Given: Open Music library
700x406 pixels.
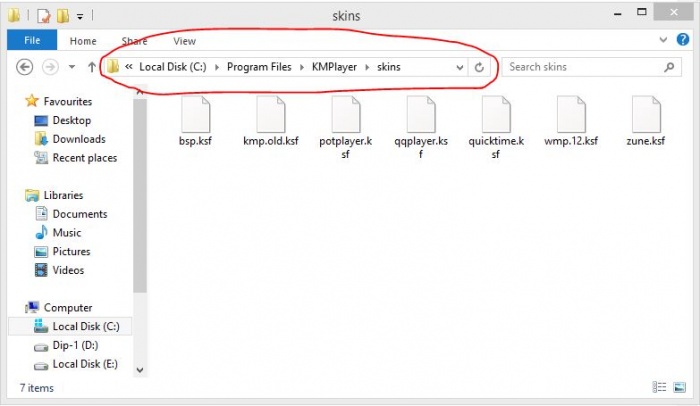Looking at the screenshot, I should click(x=58, y=233).
